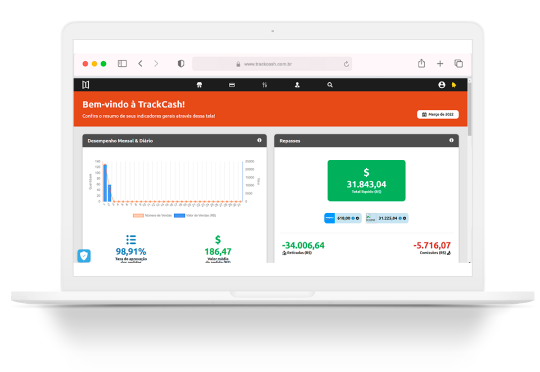Click the green Total líquido 31.843,04 card
Image resolution: width=540 pixels, height=372 pixels.
tap(366, 180)
